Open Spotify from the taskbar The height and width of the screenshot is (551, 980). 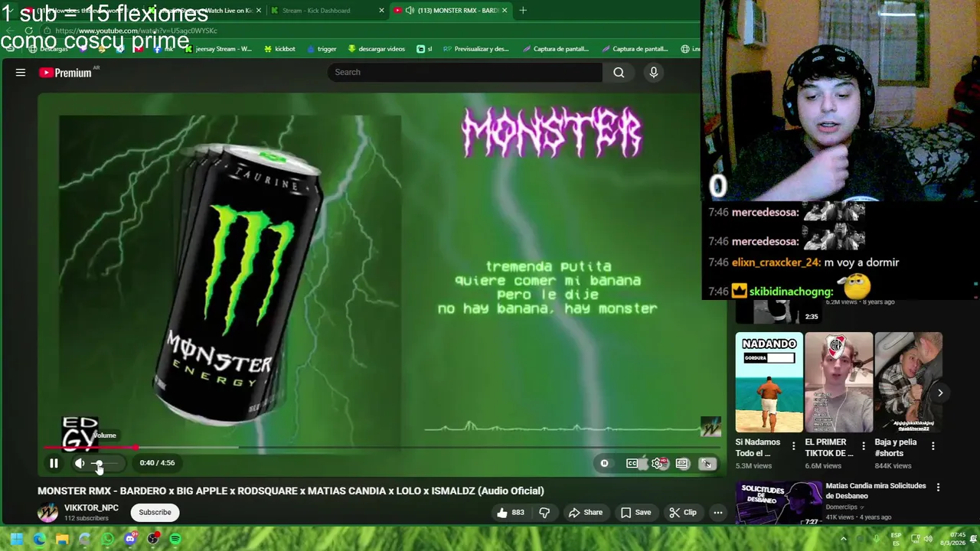tap(175, 540)
